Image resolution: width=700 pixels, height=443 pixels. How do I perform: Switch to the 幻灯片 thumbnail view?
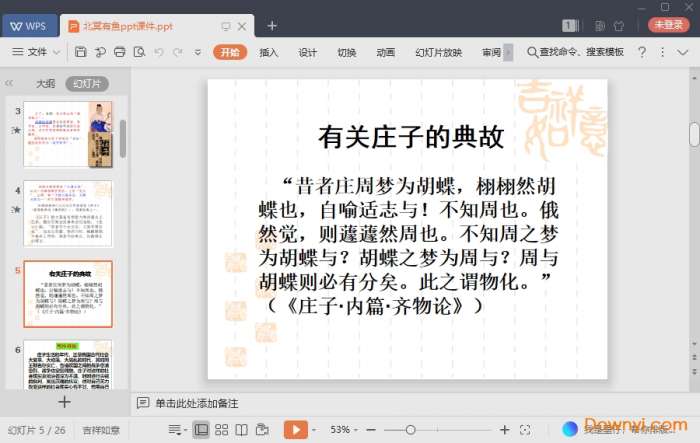(x=87, y=84)
